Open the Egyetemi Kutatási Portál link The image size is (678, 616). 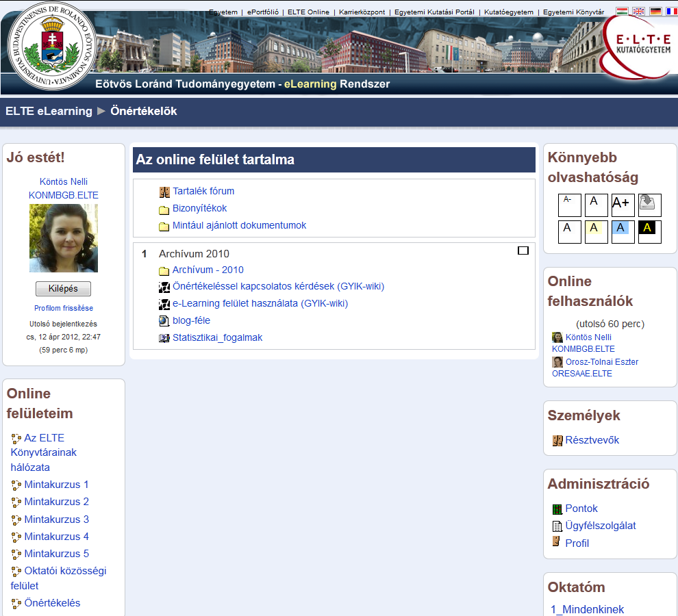pos(434,12)
